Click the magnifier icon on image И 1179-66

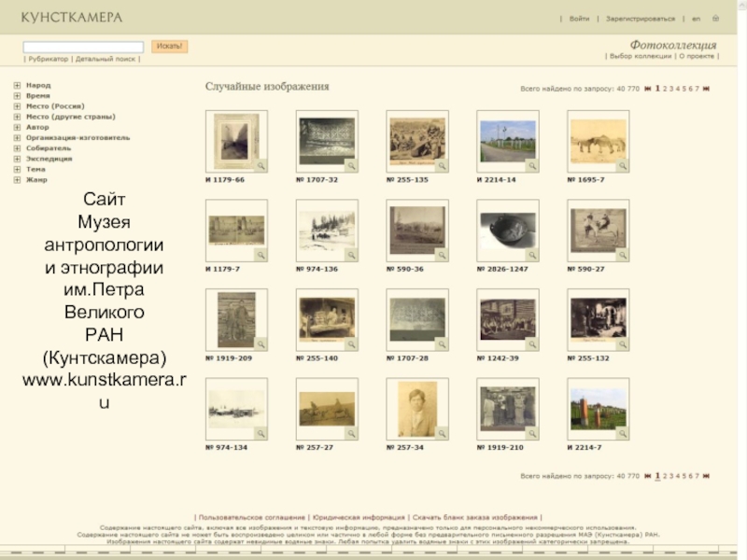point(261,165)
